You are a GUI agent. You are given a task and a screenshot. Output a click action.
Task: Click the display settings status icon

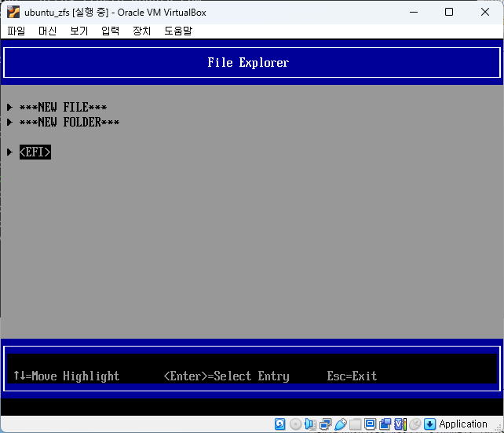click(370, 424)
